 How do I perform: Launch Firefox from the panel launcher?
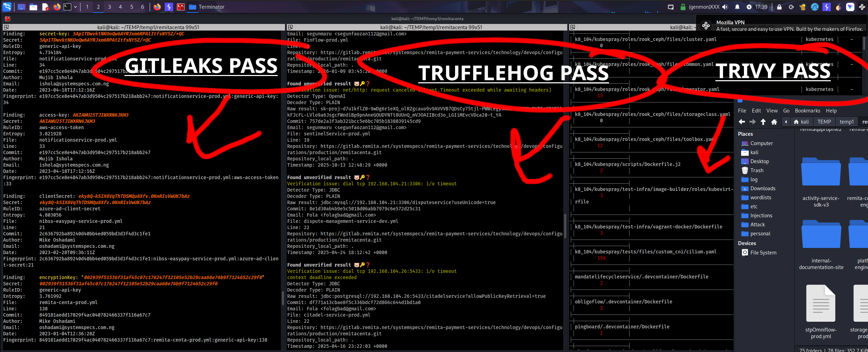click(x=57, y=7)
